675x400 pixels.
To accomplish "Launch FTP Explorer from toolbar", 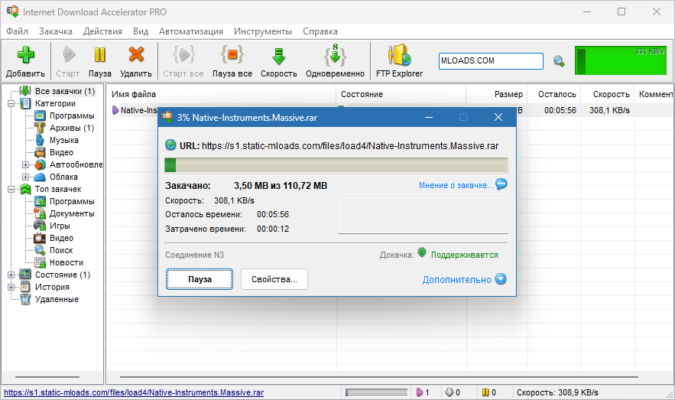I will 399,55.
